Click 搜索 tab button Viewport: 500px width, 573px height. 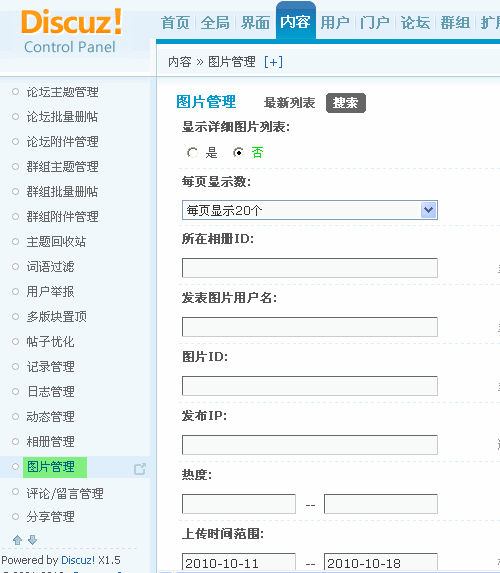(345, 103)
